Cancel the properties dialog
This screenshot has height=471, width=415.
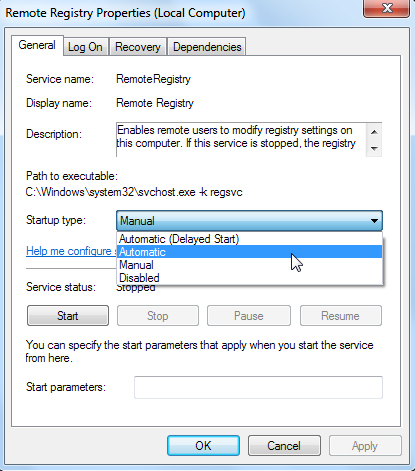(x=284, y=446)
